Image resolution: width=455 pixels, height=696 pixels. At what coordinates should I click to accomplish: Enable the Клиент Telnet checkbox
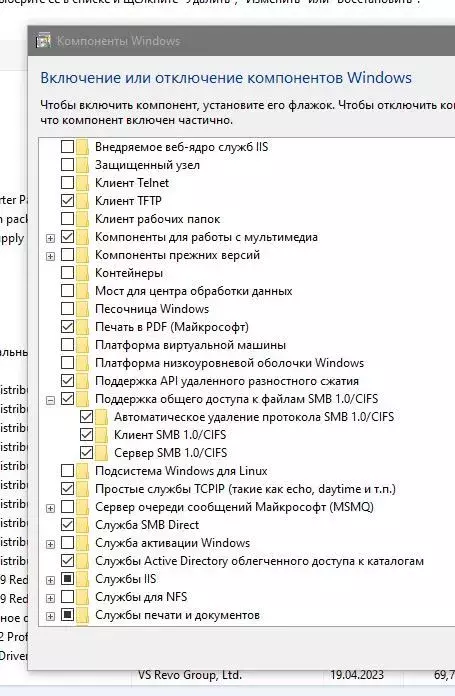click(67, 182)
